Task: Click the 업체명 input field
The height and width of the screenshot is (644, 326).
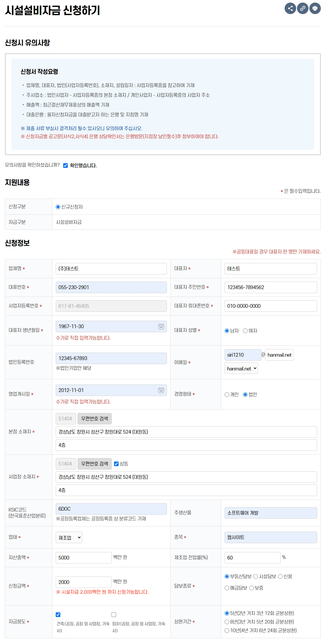Action: 111,269
